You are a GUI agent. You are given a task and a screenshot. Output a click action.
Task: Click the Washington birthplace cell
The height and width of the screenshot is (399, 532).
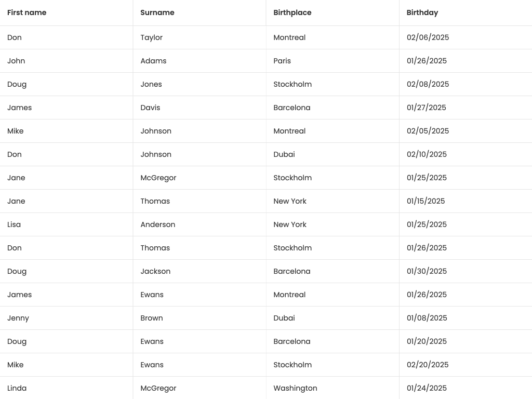tap(295, 388)
